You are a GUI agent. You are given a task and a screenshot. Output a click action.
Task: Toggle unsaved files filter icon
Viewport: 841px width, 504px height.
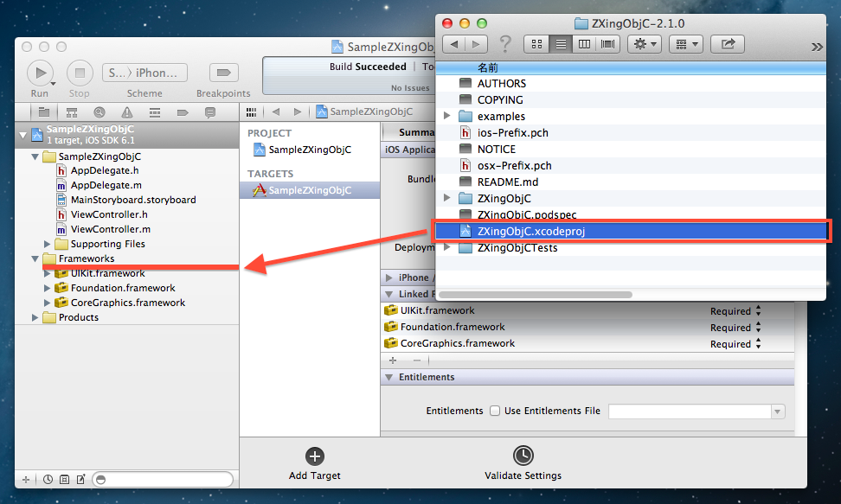(80, 479)
